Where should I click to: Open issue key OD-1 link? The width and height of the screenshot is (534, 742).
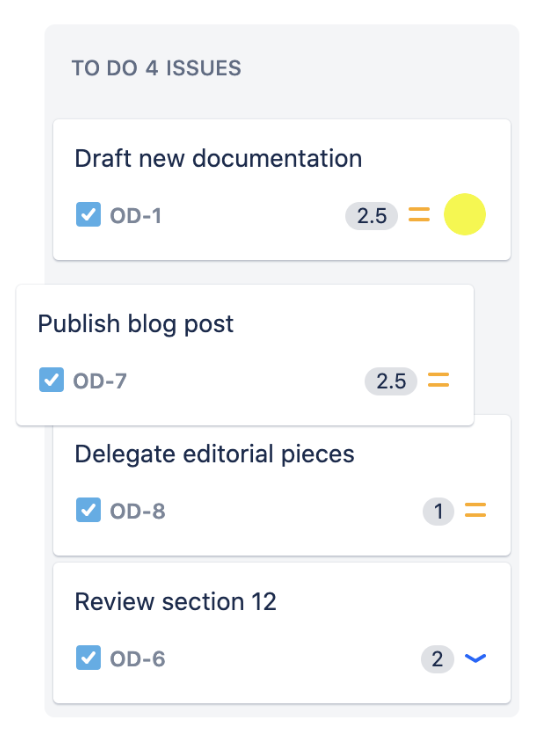(x=136, y=216)
